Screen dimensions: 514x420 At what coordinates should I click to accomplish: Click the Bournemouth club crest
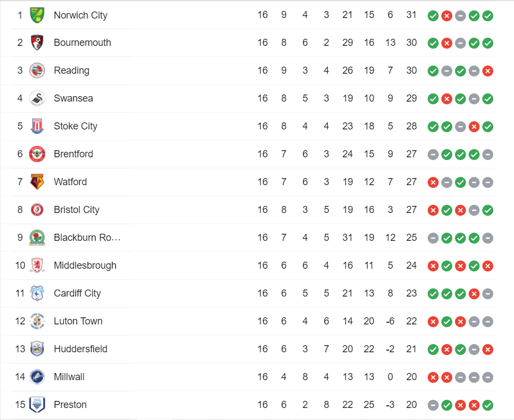(37, 43)
